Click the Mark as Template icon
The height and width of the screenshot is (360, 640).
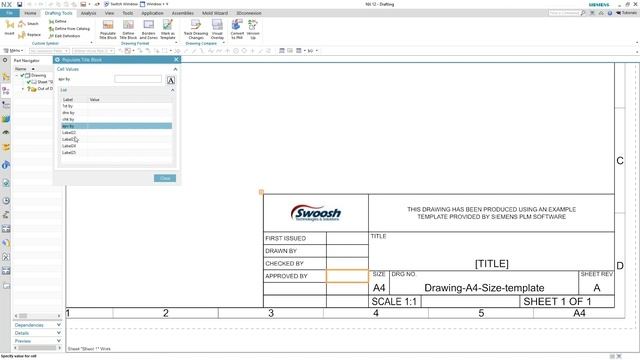click(168, 29)
